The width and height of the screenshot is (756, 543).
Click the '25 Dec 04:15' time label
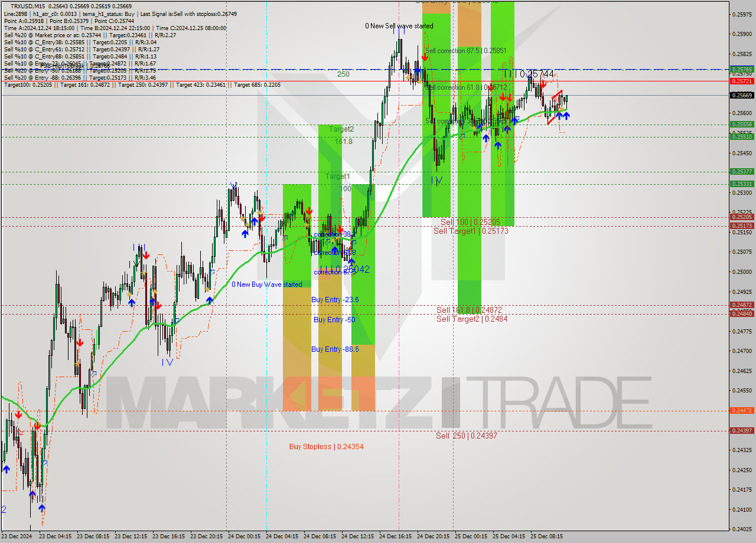(509, 537)
